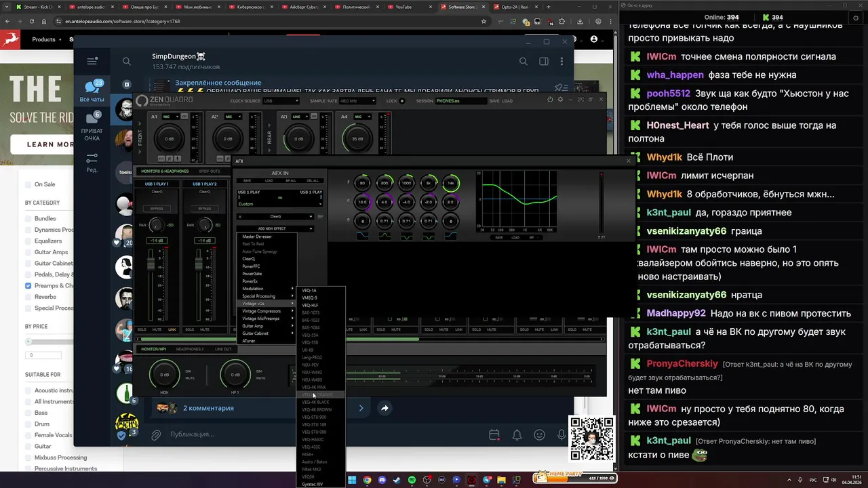Image resolution: width=868 pixels, height=488 pixels.
Task: Check the Bass instrument filter
Action: (28, 413)
